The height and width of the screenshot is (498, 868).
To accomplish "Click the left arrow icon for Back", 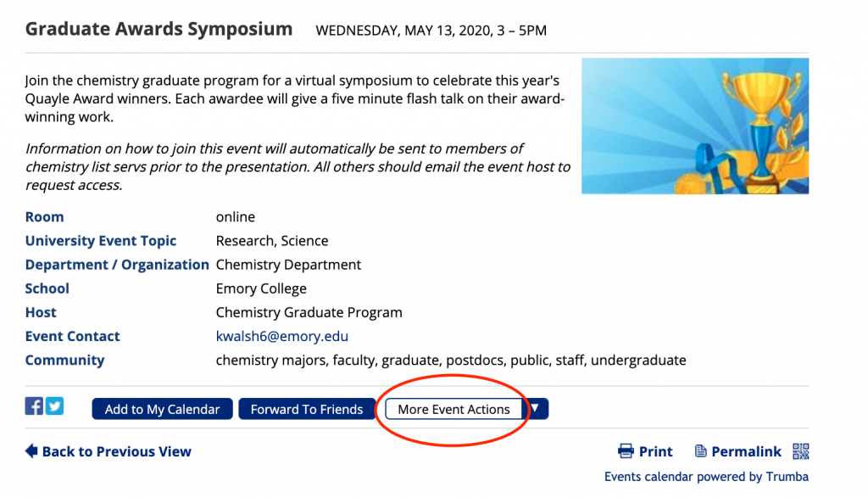I will pyautogui.click(x=31, y=450).
